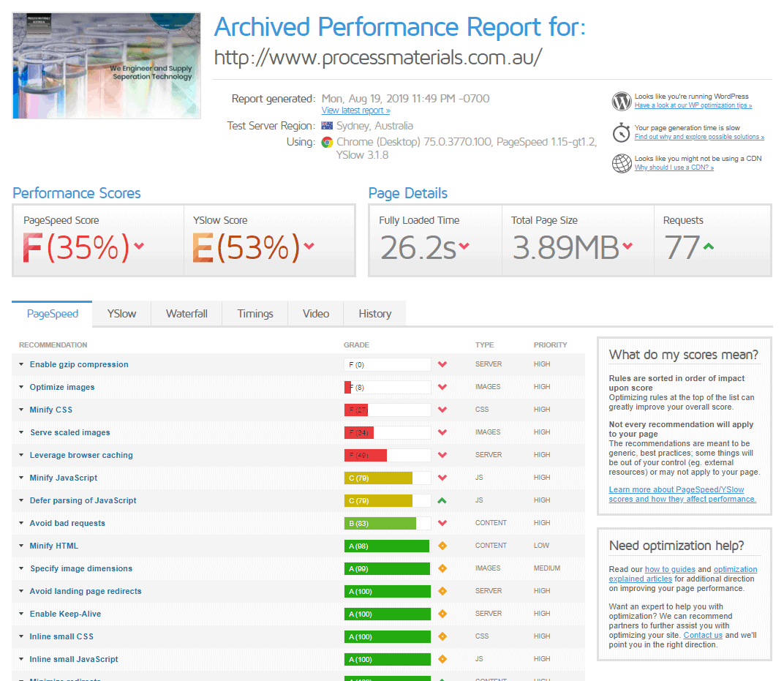
Task: Open the View latest report link
Action: 355,110
